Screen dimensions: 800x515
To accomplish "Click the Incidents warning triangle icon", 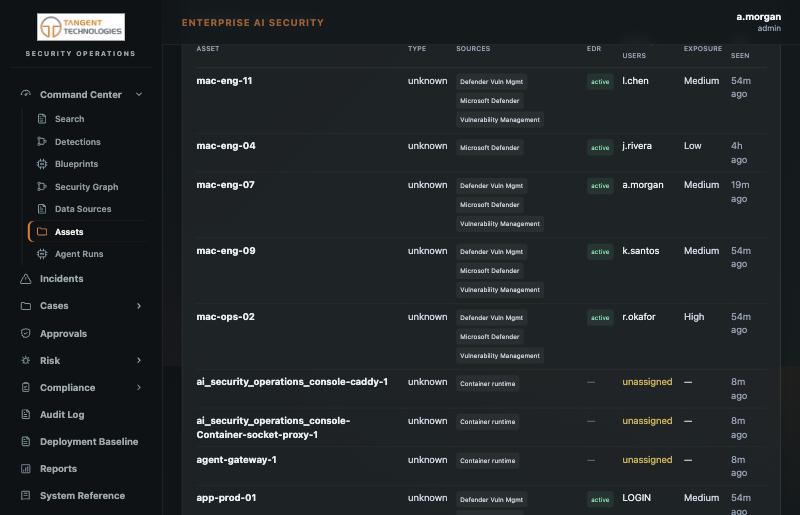I will (26, 279).
